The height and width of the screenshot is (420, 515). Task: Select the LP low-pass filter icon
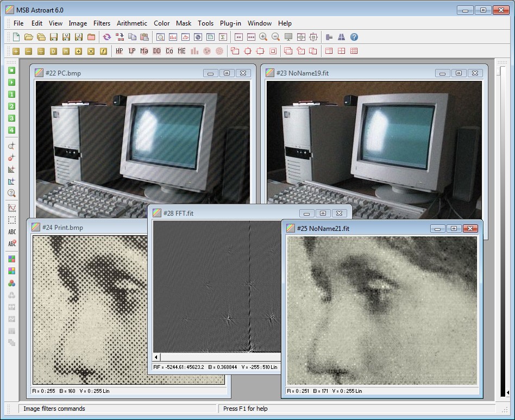pyautogui.click(x=132, y=51)
